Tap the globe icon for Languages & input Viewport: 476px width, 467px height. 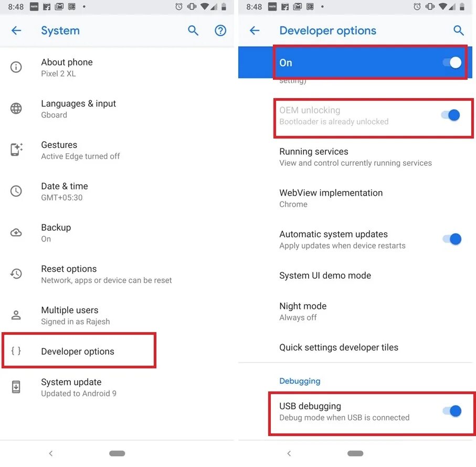[16, 108]
